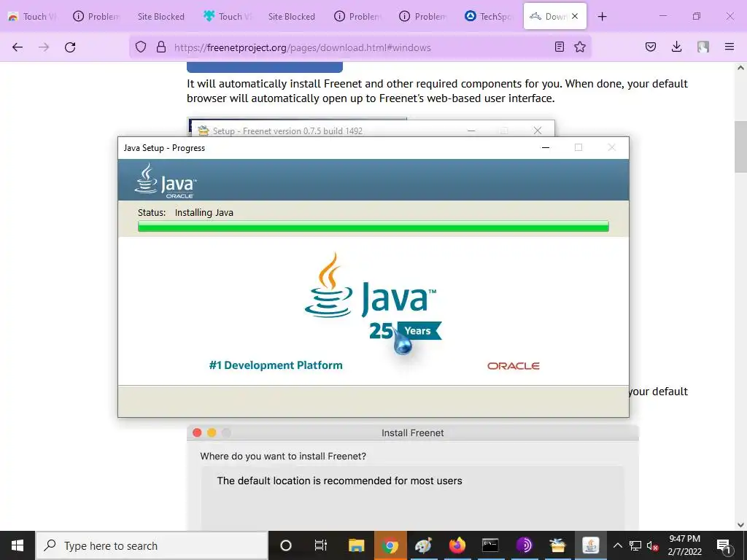Click the Status: Installing Java text
The height and width of the screenshot is (560, 747).
click(185, 212)
